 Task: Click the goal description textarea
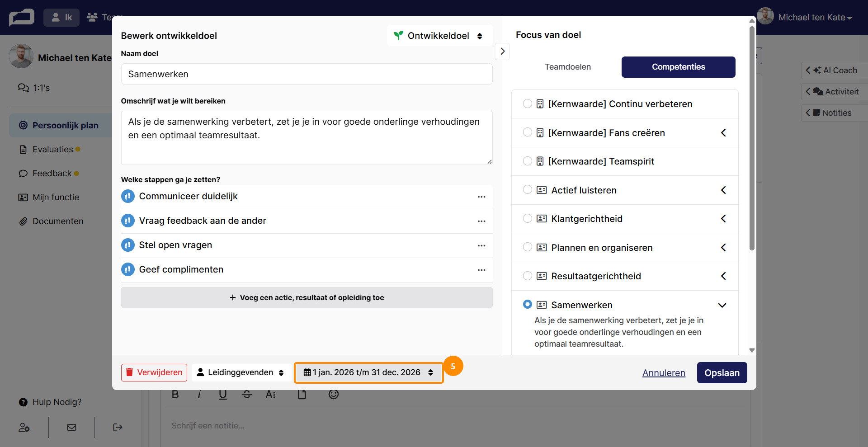tap(307, 138)
